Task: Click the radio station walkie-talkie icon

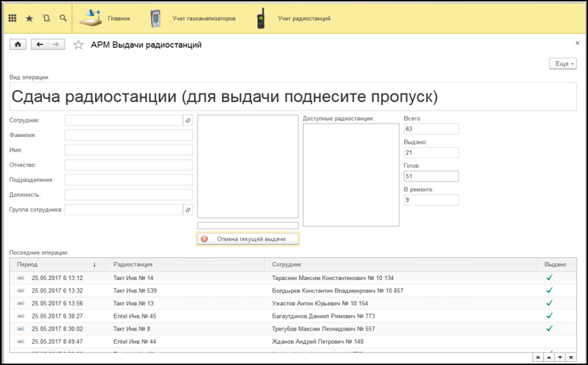Action: click(x=261, y=18)
